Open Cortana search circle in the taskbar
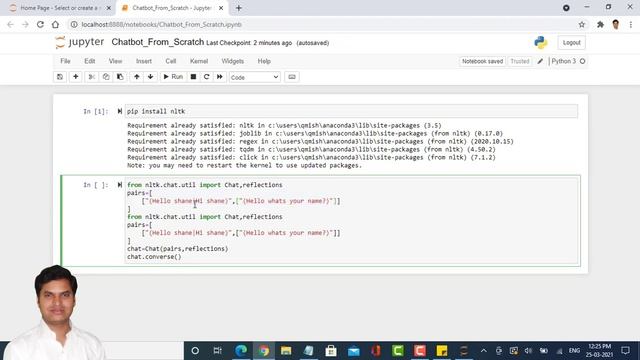640x360 pixels. click(195, 351)
